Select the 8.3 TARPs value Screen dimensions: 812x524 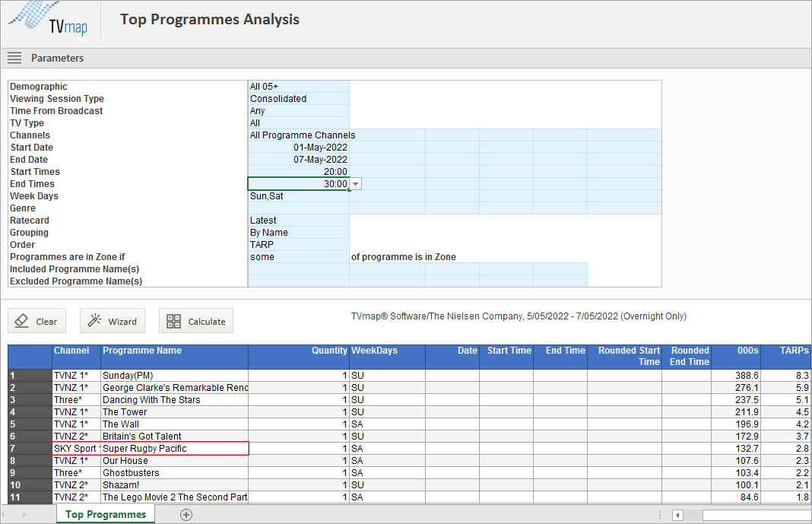coord(786,376)
